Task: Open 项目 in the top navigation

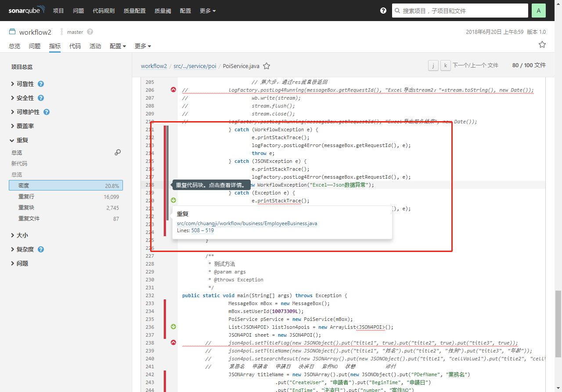Action: pos(58,11)
